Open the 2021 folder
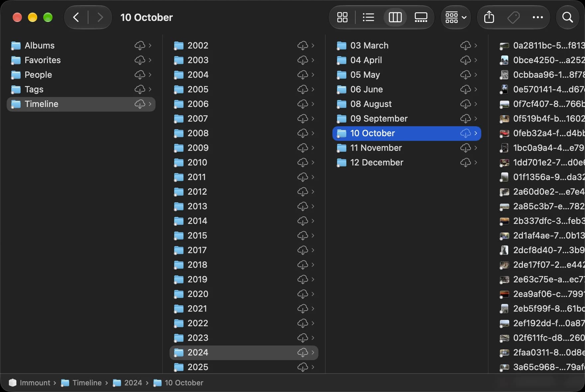The image size is (585, 392). [244, 309]
